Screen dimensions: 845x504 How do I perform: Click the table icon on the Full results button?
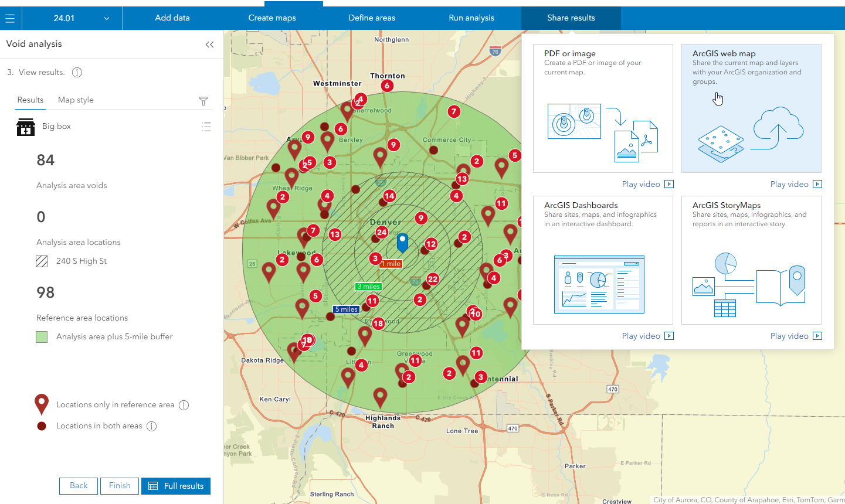click(x=154, y=486)
